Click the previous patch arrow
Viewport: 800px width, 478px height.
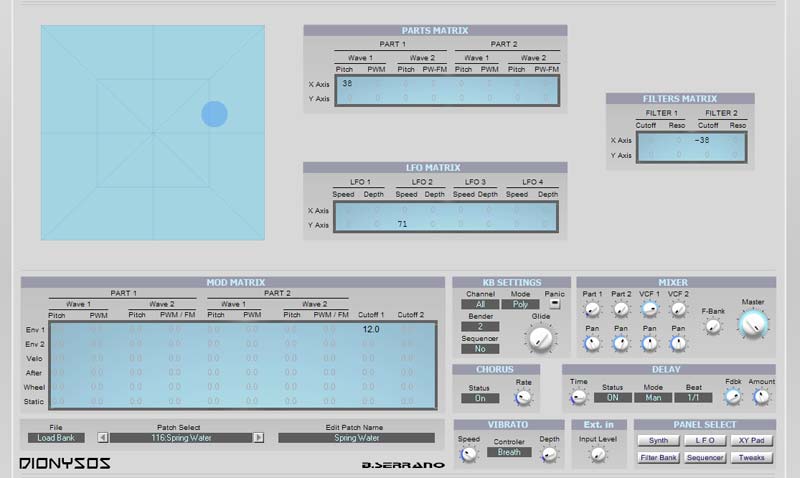tap(103, 438)
